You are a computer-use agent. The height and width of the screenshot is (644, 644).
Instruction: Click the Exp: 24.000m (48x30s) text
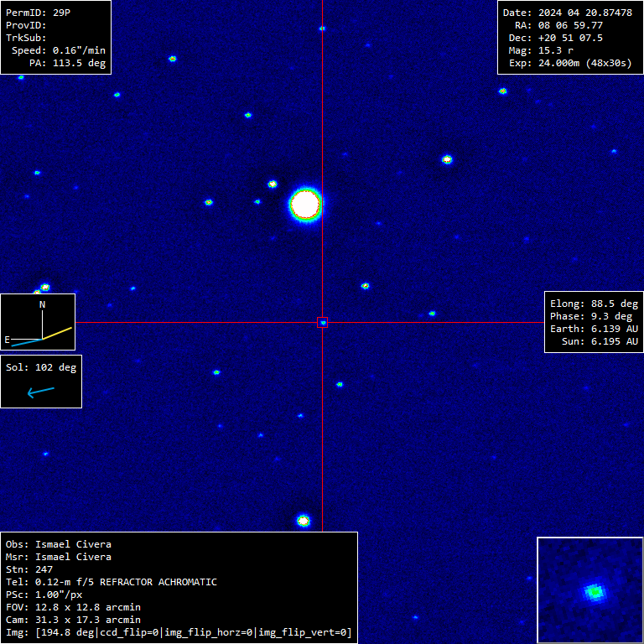pos(570,63)
